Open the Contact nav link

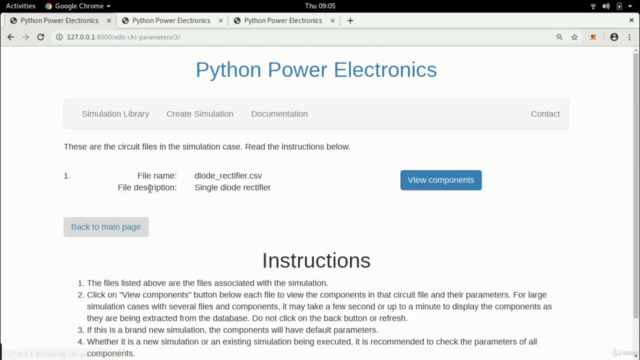[x=545, y=114]
